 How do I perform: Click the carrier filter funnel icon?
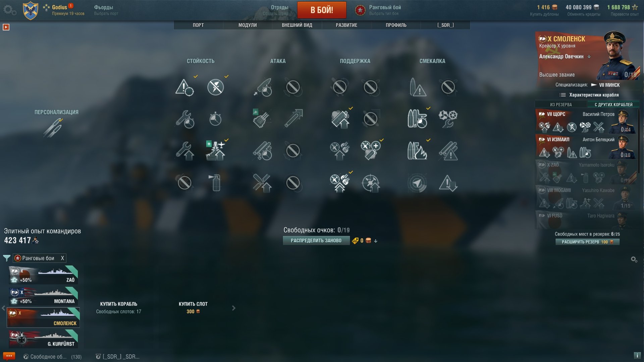[x=6, y=258]
